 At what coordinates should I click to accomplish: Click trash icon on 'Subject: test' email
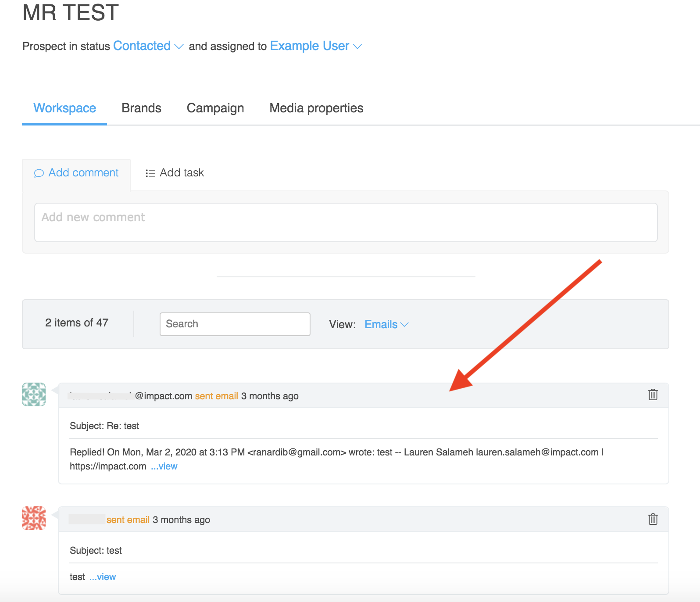click(x=653, y=519)
